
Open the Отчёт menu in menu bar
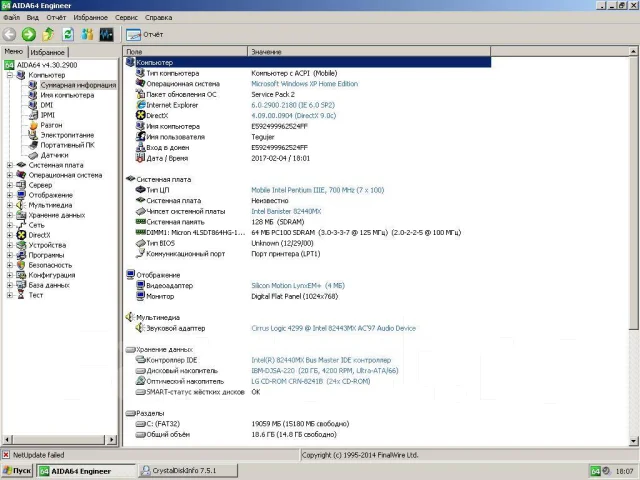[x=56, y=18]
